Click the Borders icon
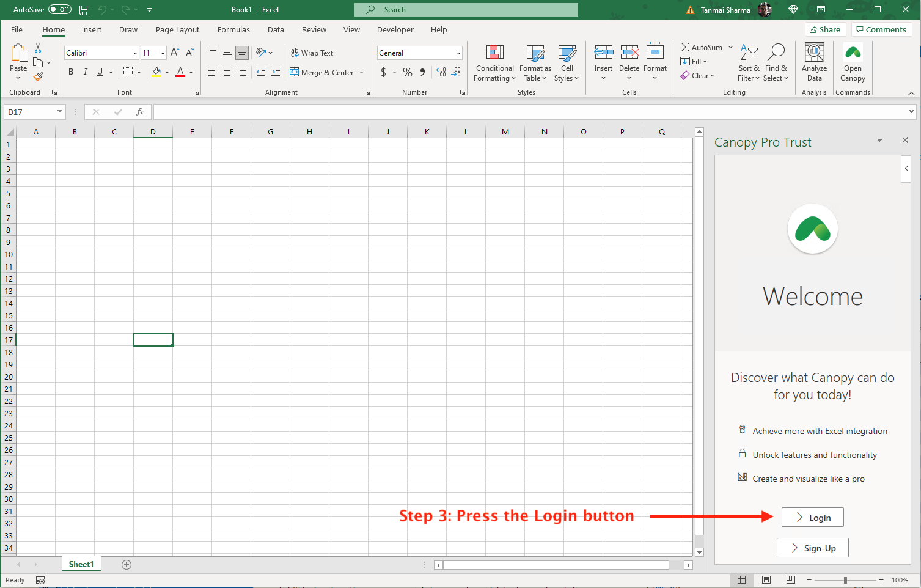Screen dimensions: 921x588 click(128, 72)
